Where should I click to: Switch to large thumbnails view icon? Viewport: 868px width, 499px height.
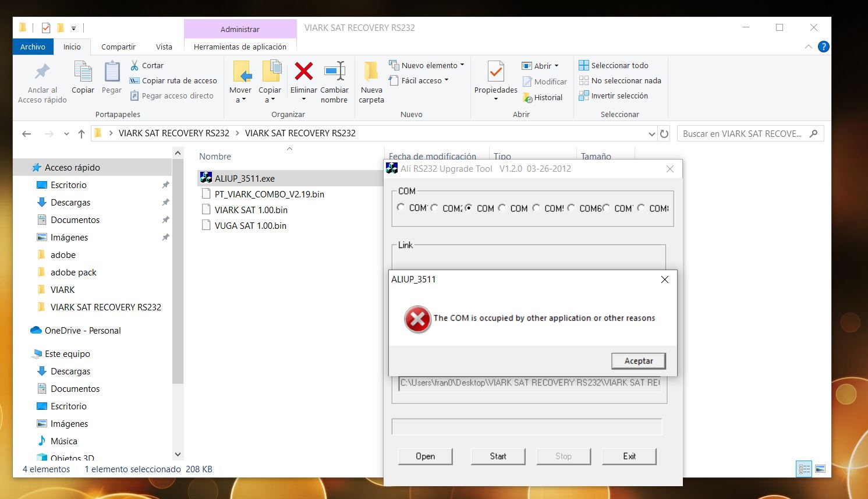click(820, 469)
